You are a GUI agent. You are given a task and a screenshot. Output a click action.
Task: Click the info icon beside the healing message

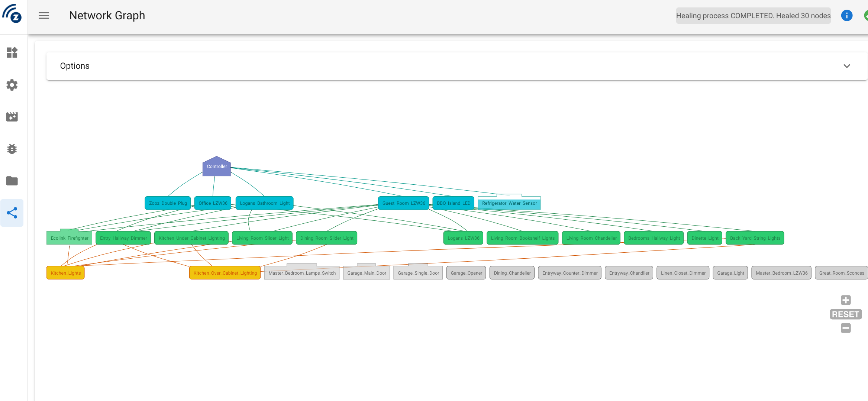tap(847, 15)
